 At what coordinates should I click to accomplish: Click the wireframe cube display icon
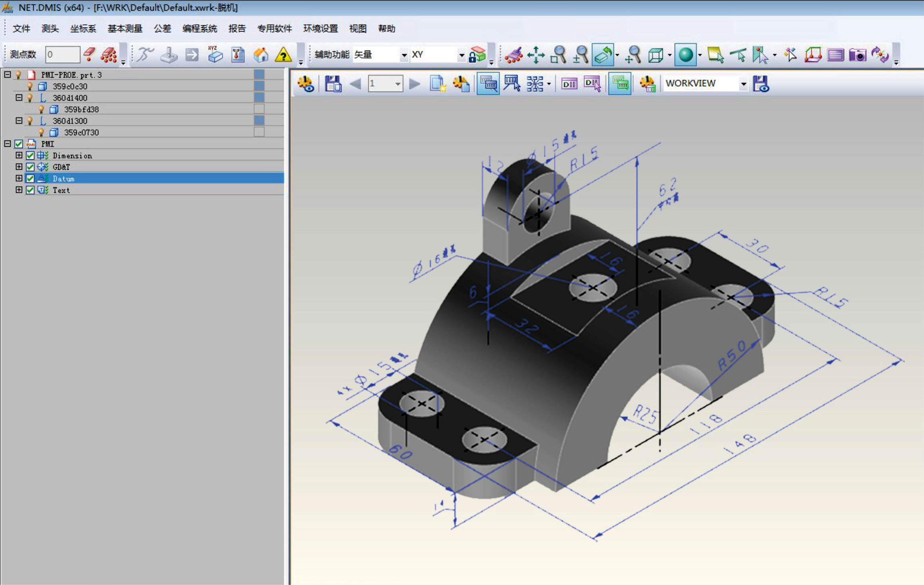pos(656,55)
